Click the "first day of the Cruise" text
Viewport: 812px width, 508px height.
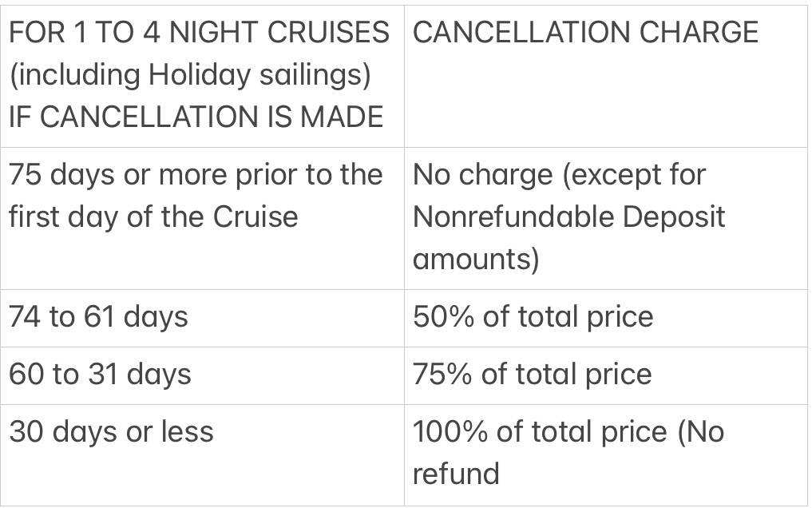(153, 217)
